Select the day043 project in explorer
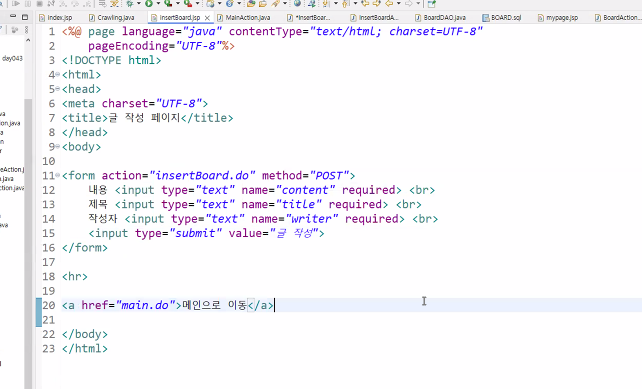642x389 pixels. (x=12, y=59)
